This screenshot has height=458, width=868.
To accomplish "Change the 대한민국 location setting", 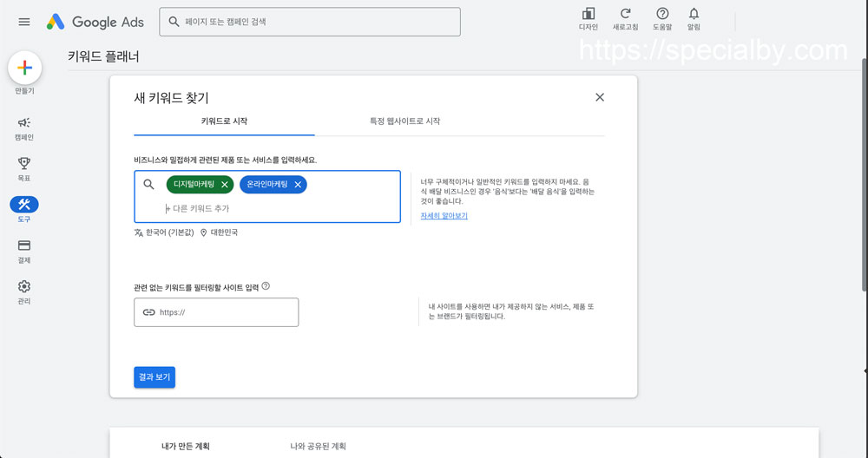I will pyautogui.click(x=220, y=232).
